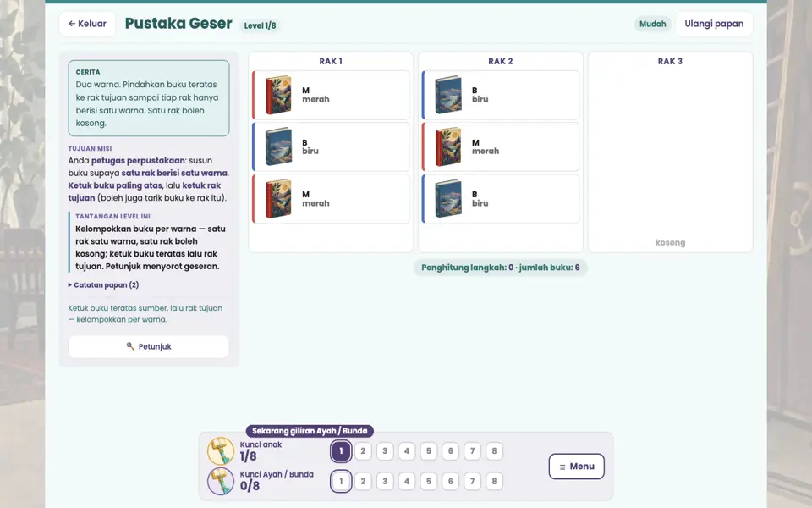
Task: Click the bottom merah book icon in Rak 1
Action: [278, 198]
